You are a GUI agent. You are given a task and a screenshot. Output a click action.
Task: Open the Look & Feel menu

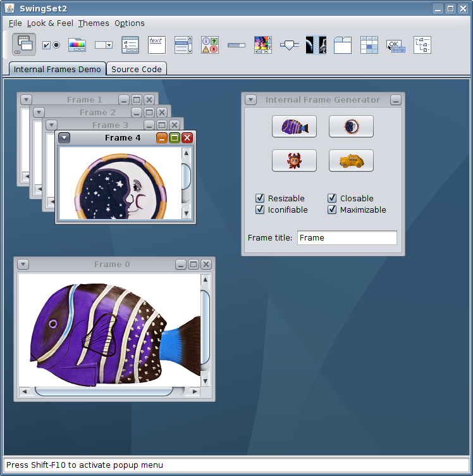[x=50, y=23]
